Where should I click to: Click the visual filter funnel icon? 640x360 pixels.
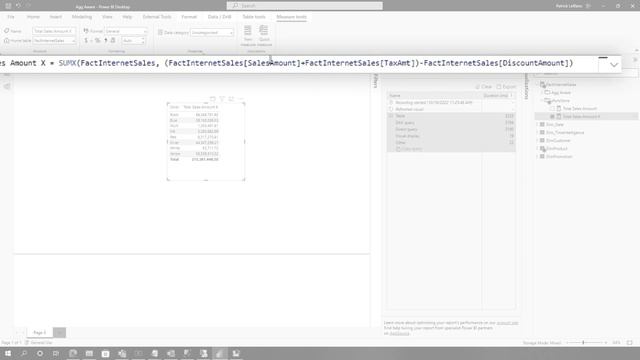point(222,99)
